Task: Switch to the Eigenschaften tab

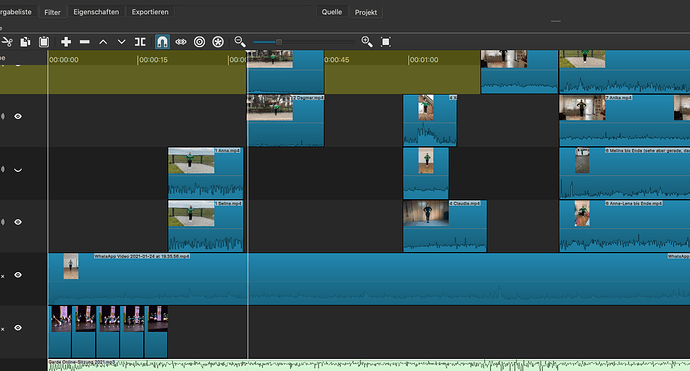Action: pos(96,12)
